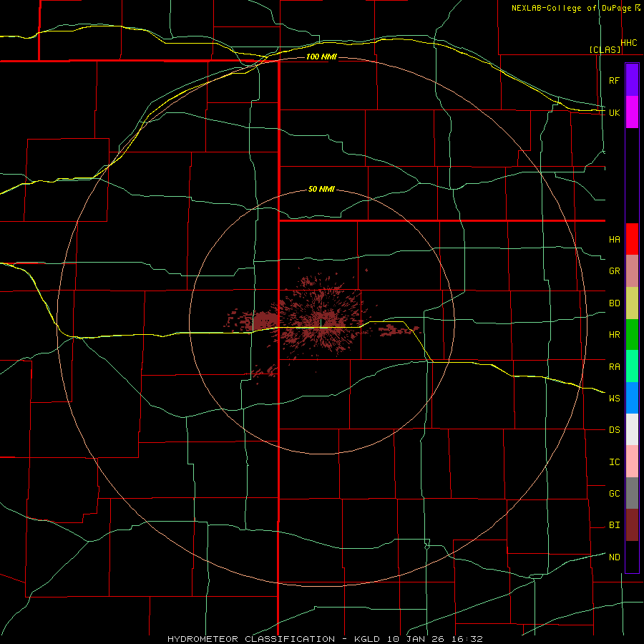Click the DS legend label
The image size is (644, 644).
(x=614, y=429)
